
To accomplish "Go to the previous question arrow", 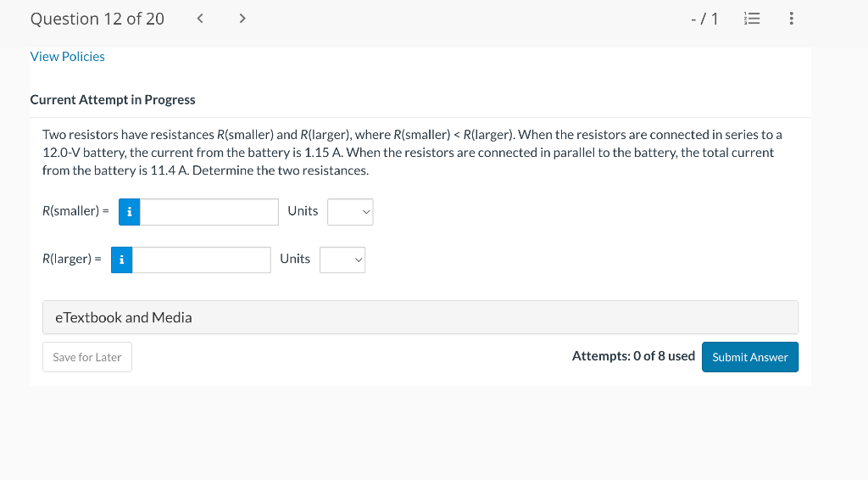I will click(x=200, y=19).
